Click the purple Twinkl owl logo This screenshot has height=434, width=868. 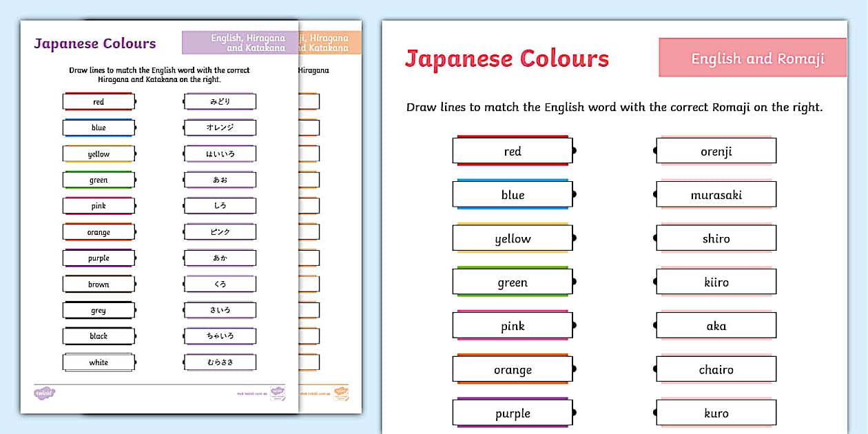pyautogui.click(x=45, y=391)
